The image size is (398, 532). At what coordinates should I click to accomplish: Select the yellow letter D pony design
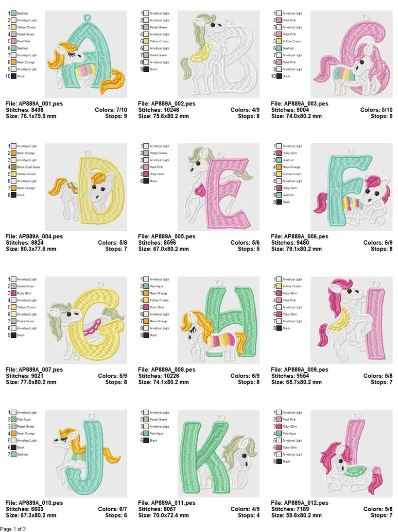coord(86,187)
